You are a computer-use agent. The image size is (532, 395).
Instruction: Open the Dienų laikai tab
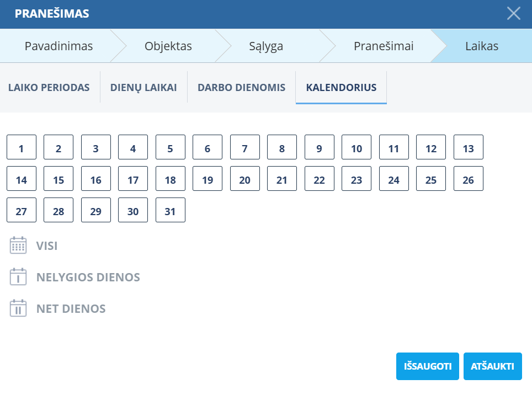click(x=143, y=87)
